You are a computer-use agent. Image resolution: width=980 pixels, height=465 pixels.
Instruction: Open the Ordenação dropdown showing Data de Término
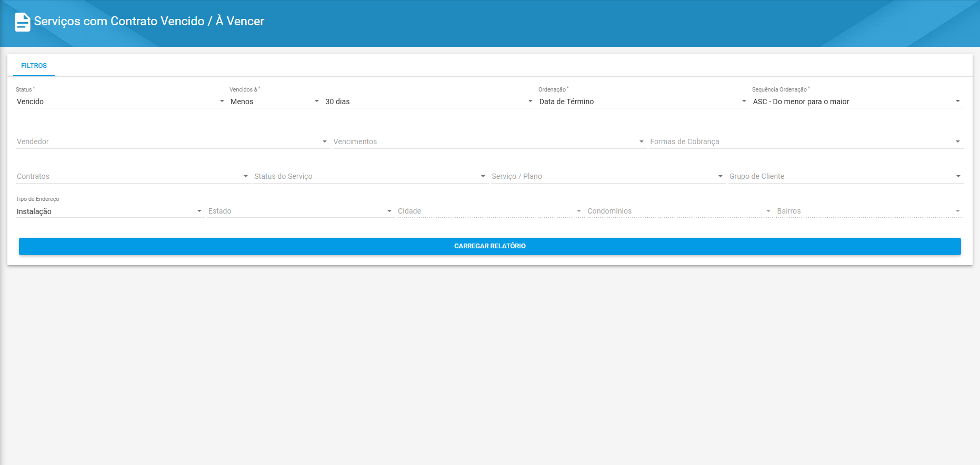click(x=643, y=102)
